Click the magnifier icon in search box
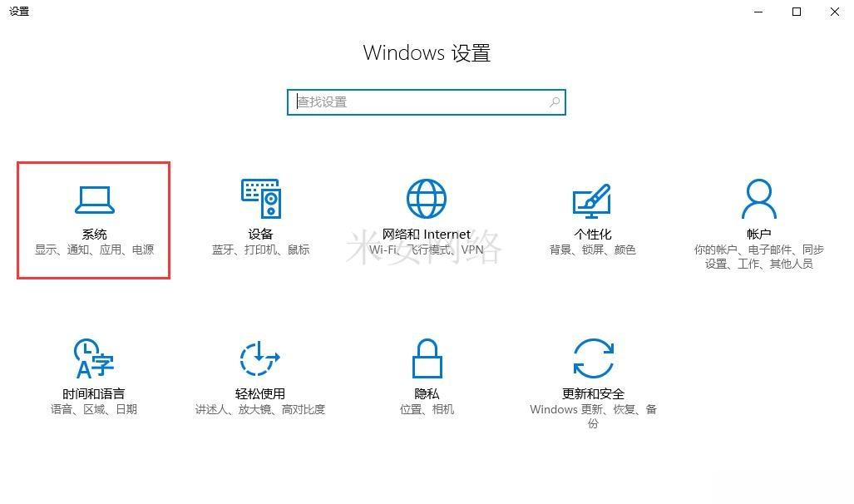This screenshot has width=854, height=504. (555, 102)
